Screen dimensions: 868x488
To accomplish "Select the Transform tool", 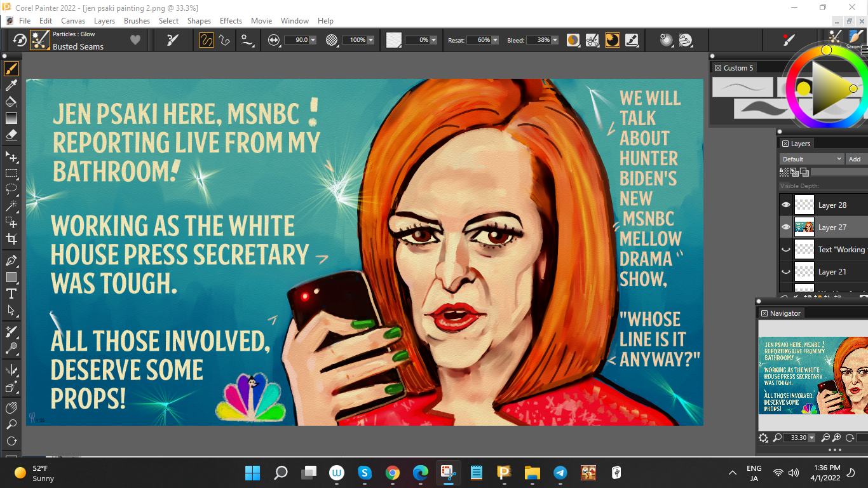I will [11, 222].
